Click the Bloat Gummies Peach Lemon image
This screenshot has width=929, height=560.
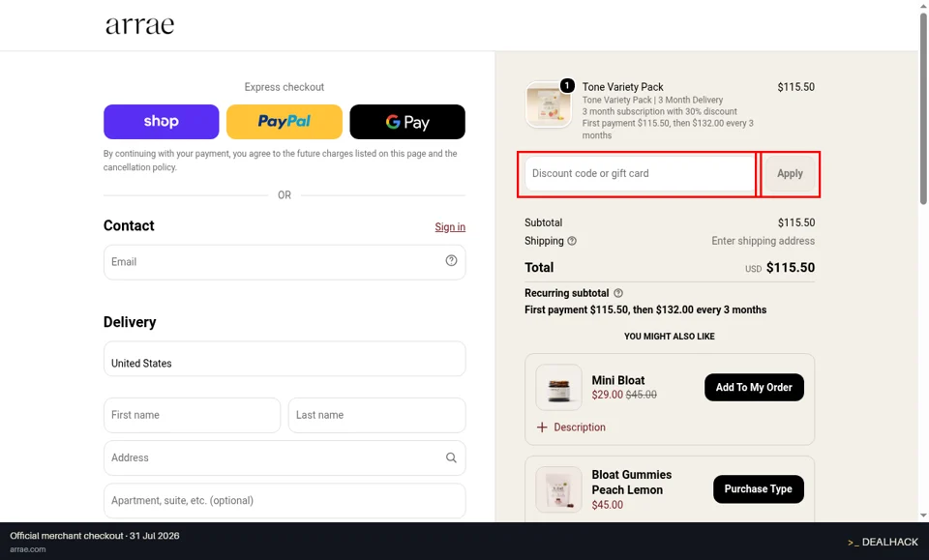coord(558,489)
